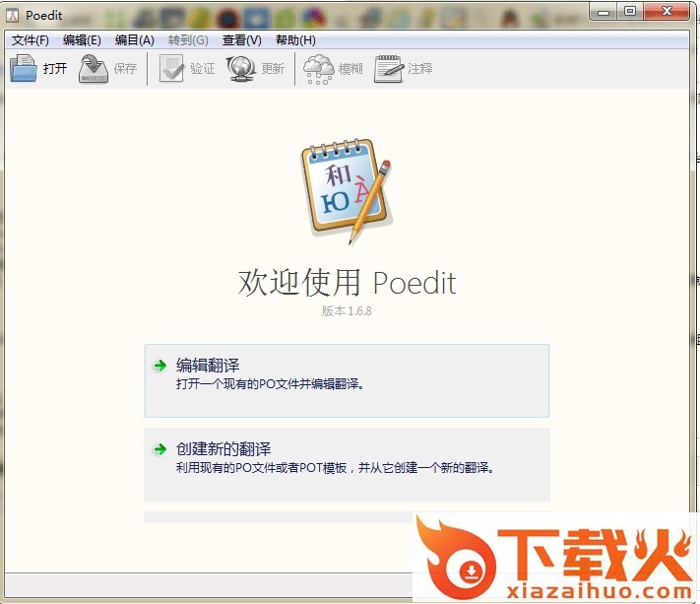
Task: Click the Poedit title bar app icon
Action: 13,16
